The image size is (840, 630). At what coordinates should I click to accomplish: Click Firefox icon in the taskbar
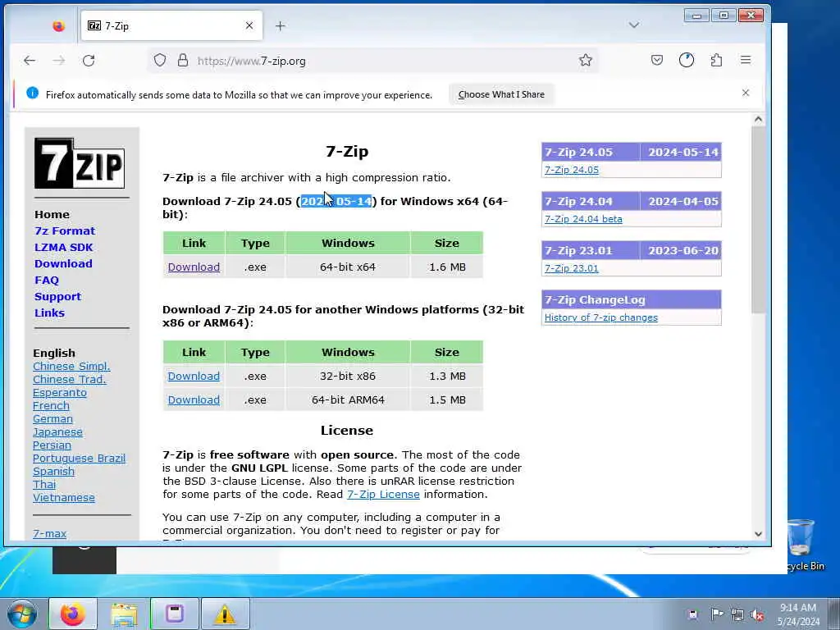coord(73,614)
